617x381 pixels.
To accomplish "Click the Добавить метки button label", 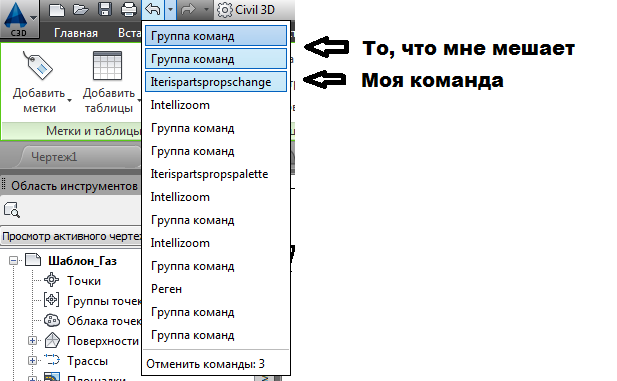I will pos(39,100).
